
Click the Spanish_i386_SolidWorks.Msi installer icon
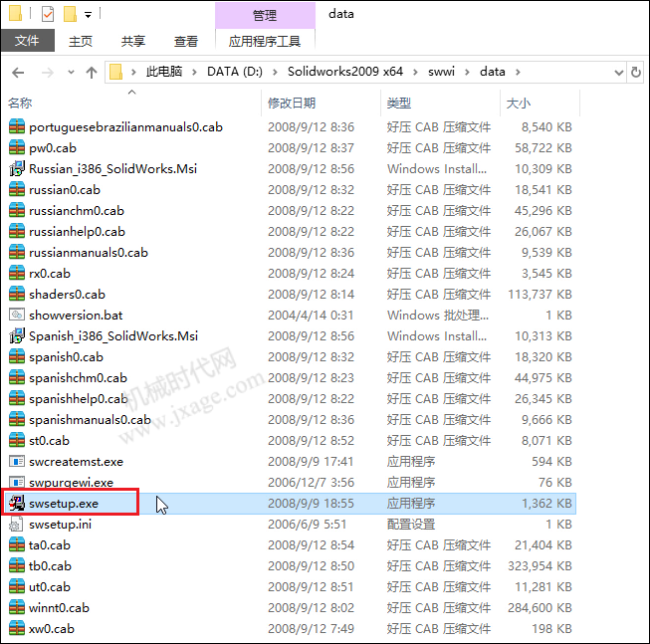point(17,335)
